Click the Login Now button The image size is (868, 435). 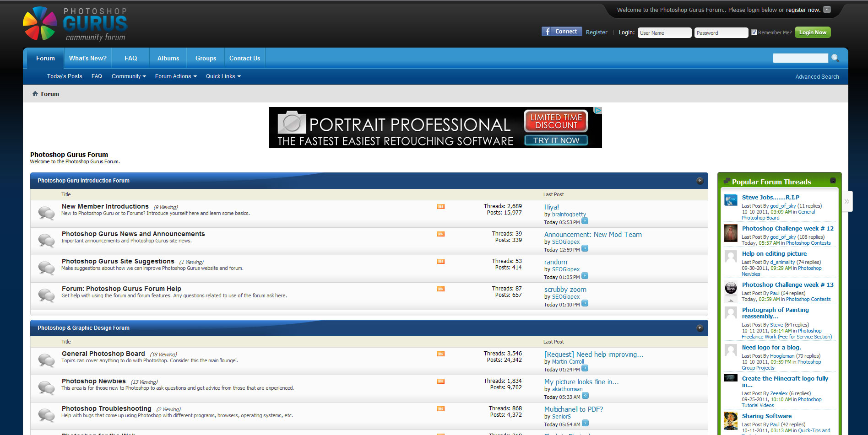tap(813, 32)
